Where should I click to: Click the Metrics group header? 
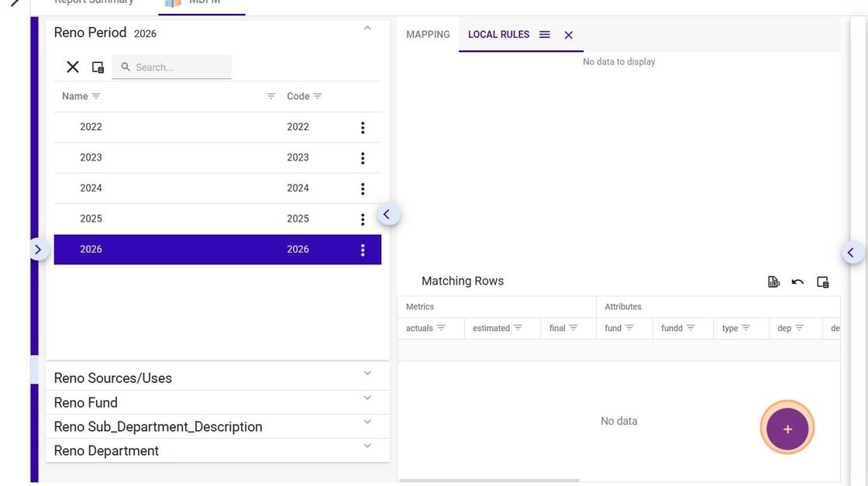(420, 307)
